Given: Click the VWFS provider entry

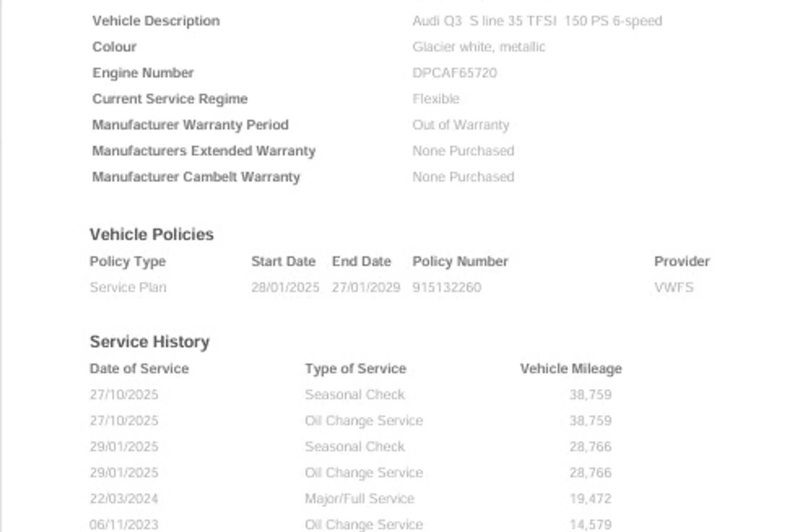Looking at the screenshot, I should click(x=674, y=287).
